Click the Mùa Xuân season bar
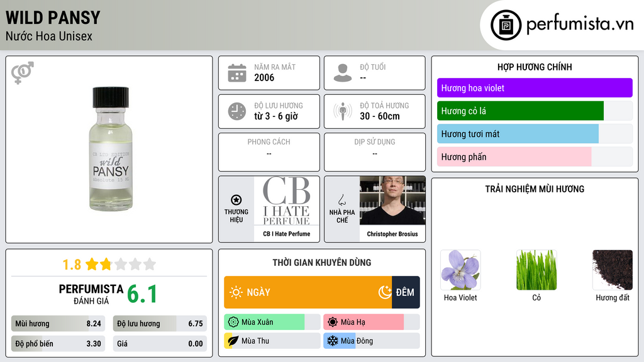 tap(272, 322)
